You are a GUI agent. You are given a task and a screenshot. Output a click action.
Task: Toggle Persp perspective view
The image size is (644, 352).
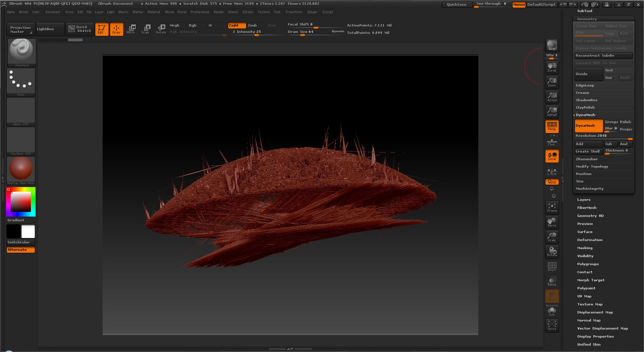[552, 126]
